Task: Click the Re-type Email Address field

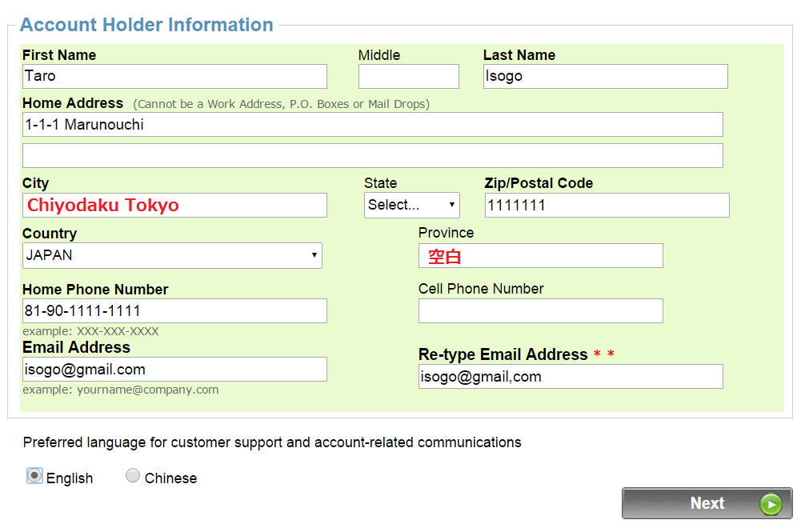Action: coord(570,376)
